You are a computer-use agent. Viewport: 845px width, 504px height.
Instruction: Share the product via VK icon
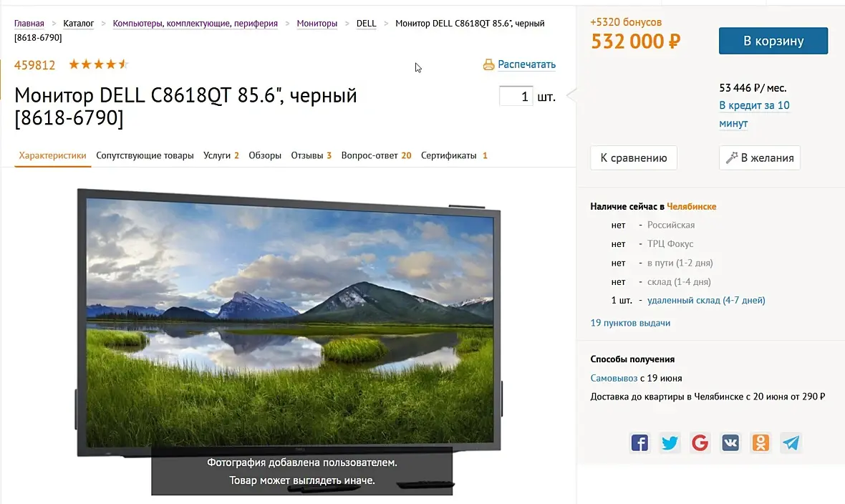[730, 442]
